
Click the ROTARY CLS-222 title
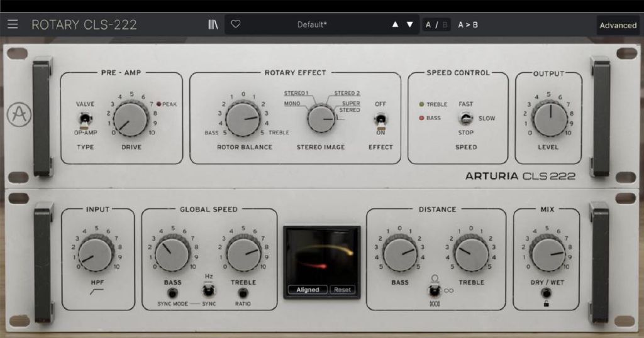click(x=84, y=25)
